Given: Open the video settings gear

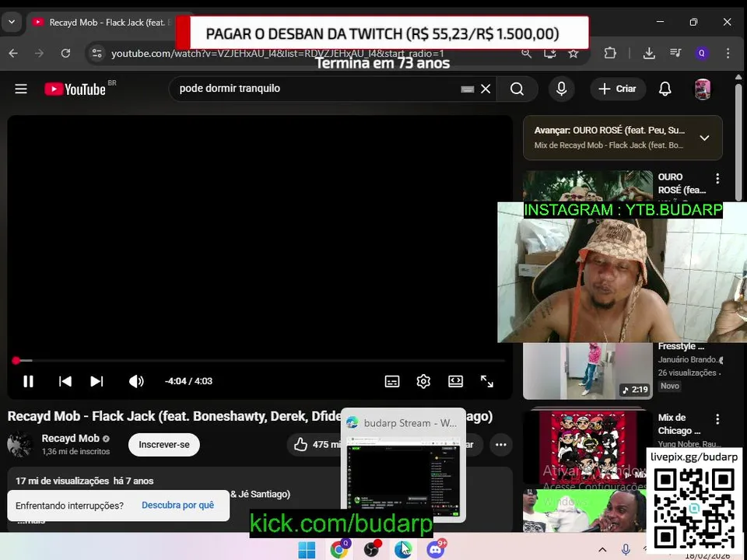Looking at the screenshot, I should (x=423, y=381).
